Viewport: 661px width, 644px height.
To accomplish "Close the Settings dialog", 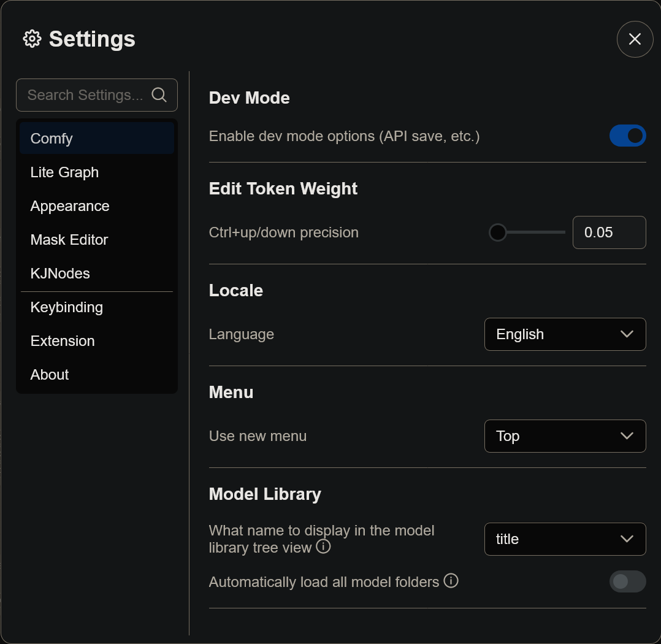I will pos(635,39).
